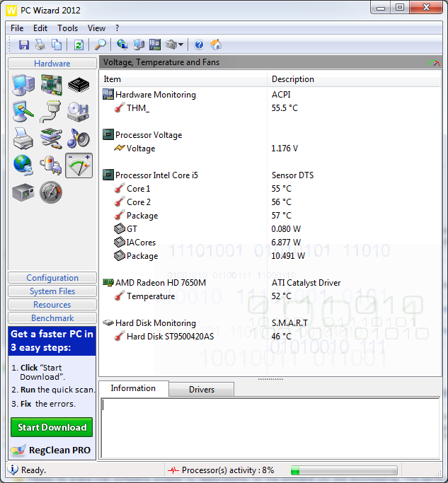Open the View menu
Image resolution: width=448 pixels, height=483 pixels.
[96, 28]
